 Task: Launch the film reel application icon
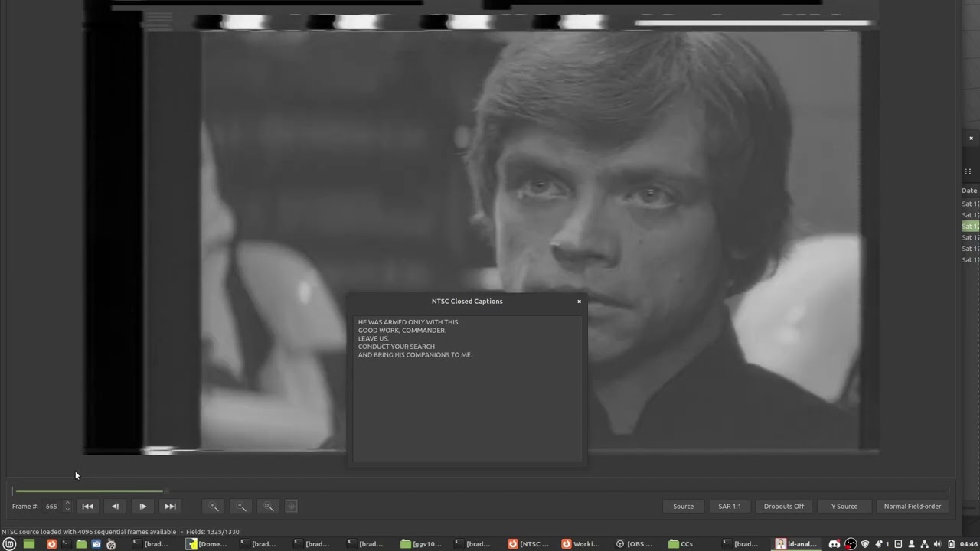111,544
